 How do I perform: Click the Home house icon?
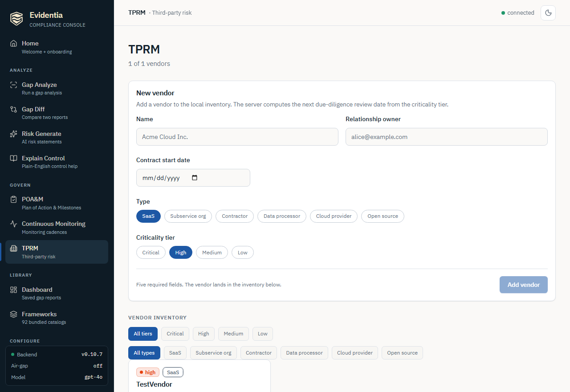[x=13, y=43]
